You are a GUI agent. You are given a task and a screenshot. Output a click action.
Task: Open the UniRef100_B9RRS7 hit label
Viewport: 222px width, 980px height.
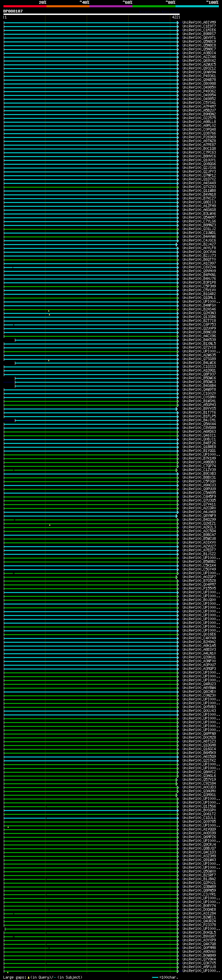[199, 34]
